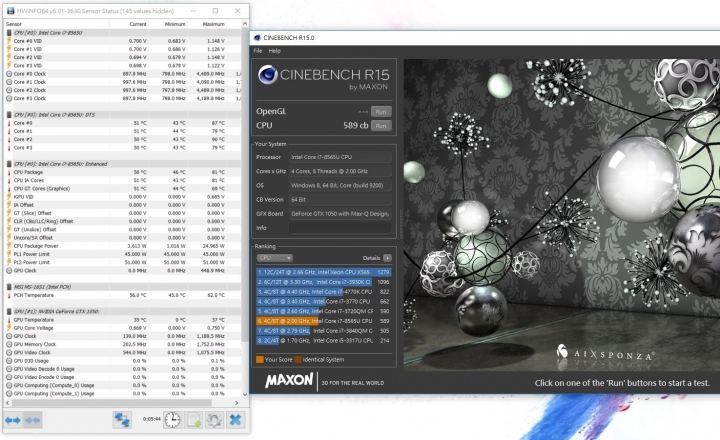Select highlighted ranking entry i7-8565U 589
Image resolution: width=720 pixels, height=440 pixels.
[x=324, y=321]
